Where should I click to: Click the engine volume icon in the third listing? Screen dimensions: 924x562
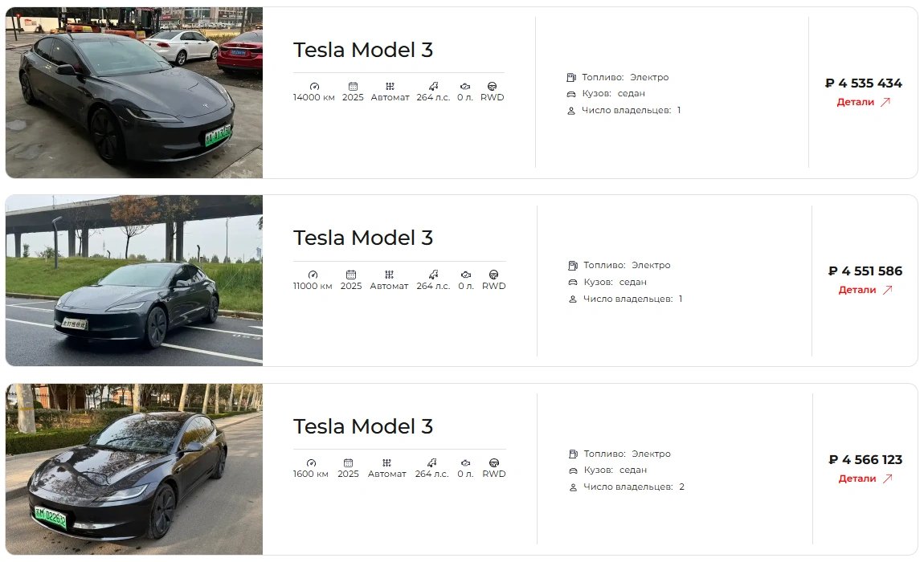coord(465,462)
